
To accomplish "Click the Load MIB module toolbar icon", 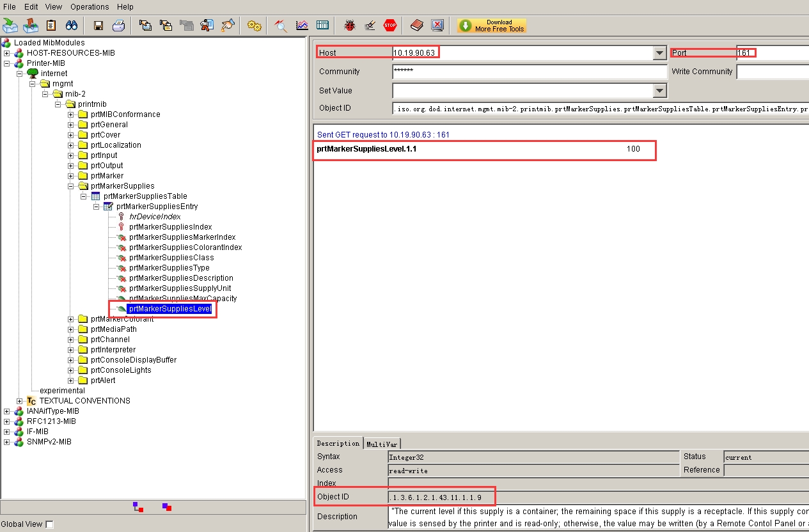I will tap(10, 26).
